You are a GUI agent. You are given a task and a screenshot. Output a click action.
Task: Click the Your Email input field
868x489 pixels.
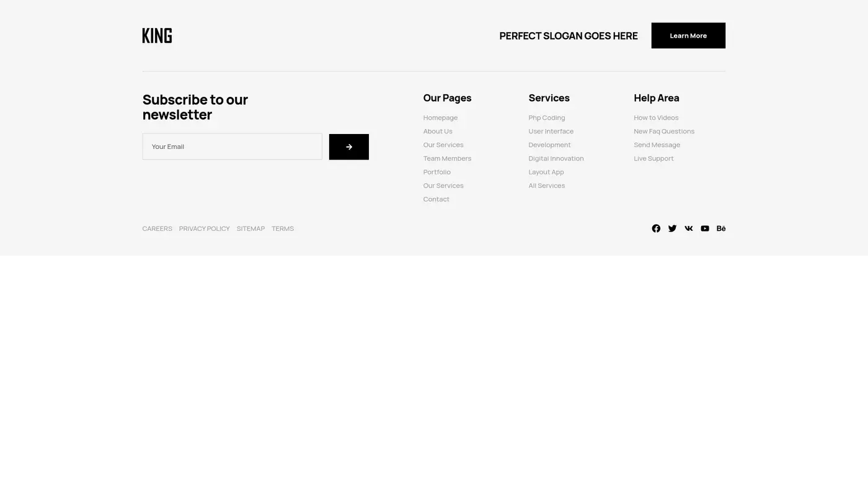pos(232,146)
